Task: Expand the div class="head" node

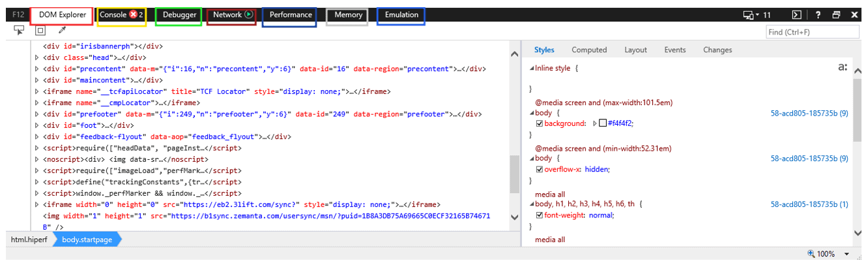Action: click(37, 57)
